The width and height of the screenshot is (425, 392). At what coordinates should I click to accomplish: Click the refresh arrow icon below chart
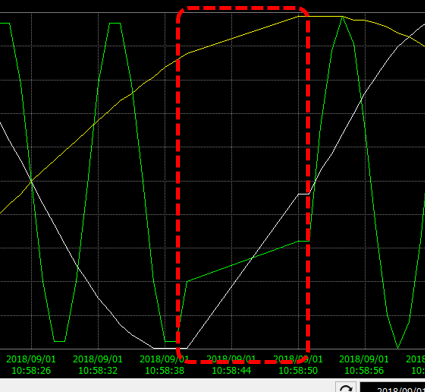tap(346, 388)
